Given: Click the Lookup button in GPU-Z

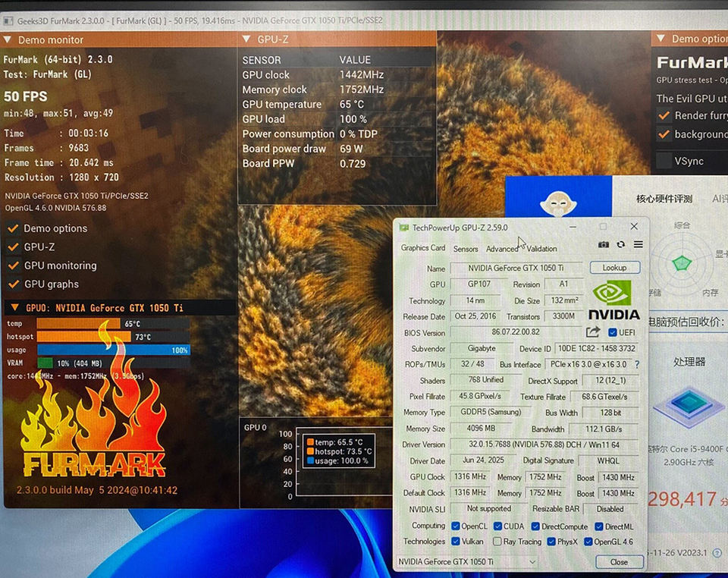Looking at the screenshot, I should [x=615, y=268].
